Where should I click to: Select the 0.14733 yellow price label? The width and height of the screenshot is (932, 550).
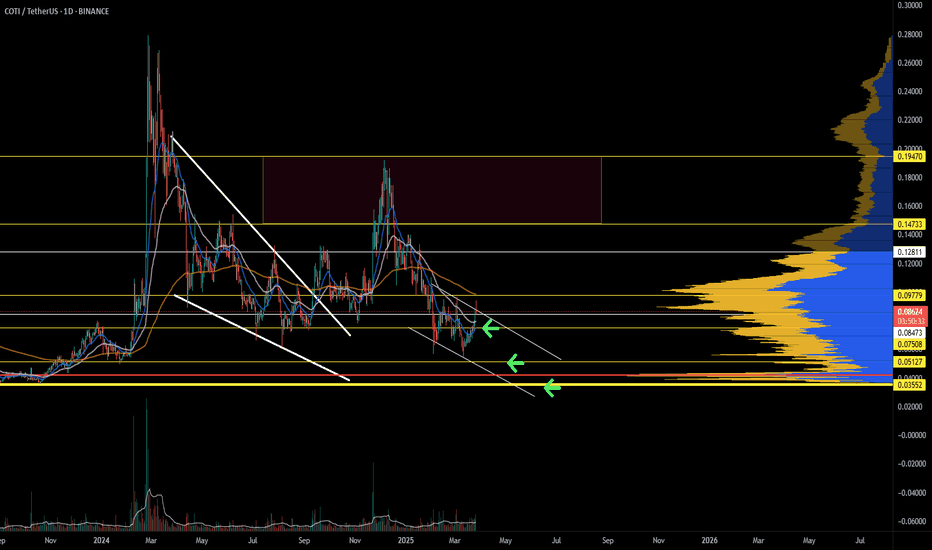(909, 224)
